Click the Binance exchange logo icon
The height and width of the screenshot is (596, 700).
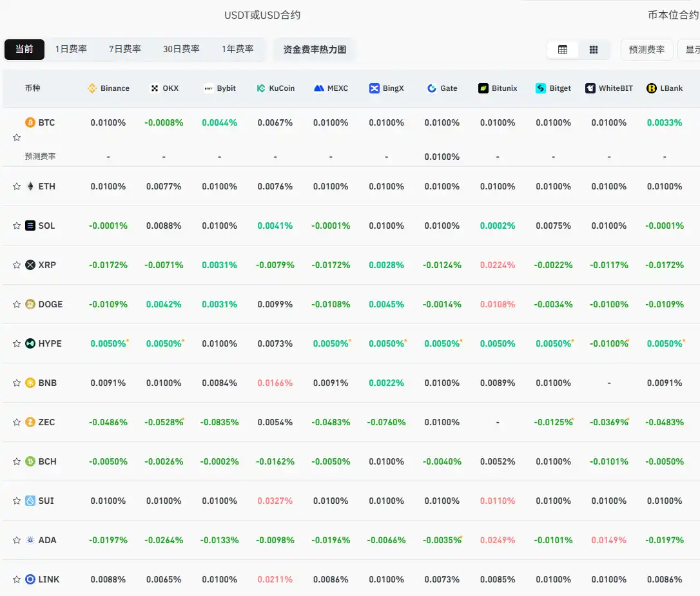[92, 88]
